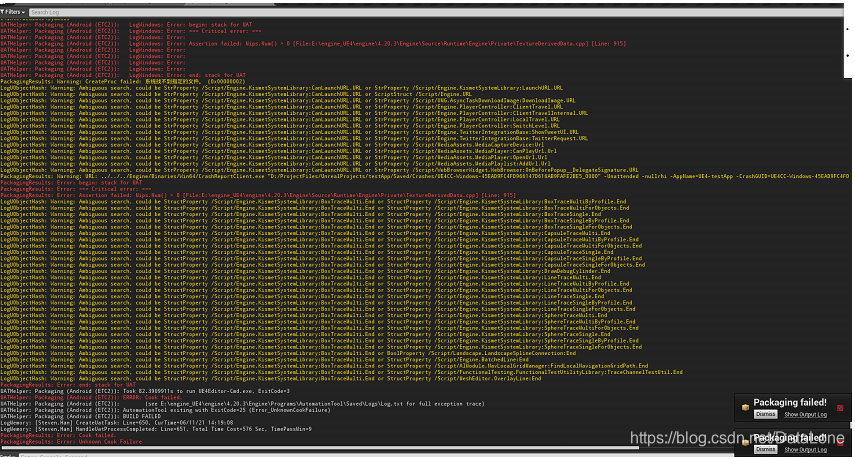Select the 'Warning: CreateProc failed' line
Image resolution: width=855 pixels, height=457 pixels.
coord(123,81)
